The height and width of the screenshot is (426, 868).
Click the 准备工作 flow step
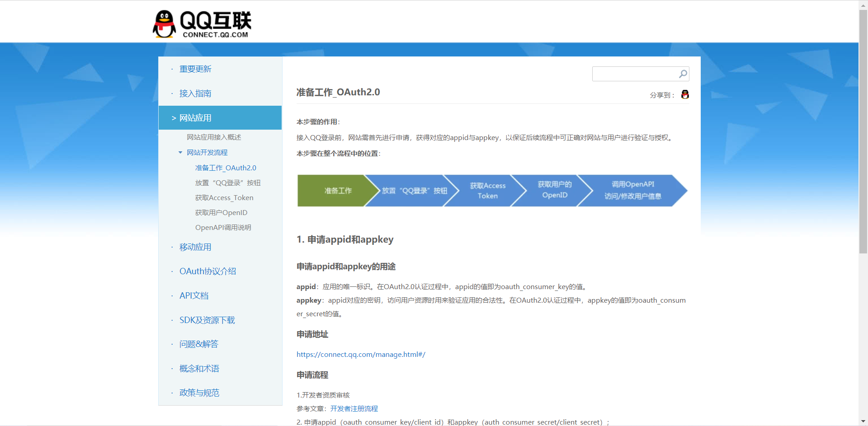click(x=338, y=191)
